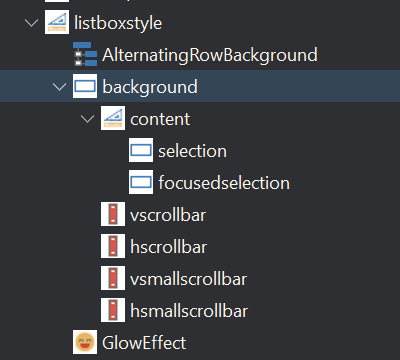Select the hscrollbar entry label
Screen dimensions: 400x360
[x=169, y=247]
